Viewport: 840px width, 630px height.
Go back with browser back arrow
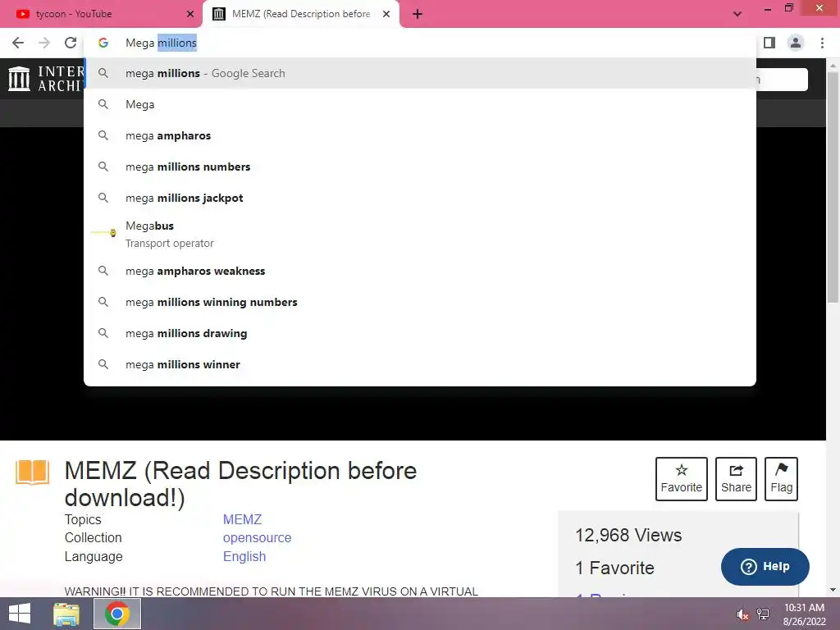pos(18,43)
